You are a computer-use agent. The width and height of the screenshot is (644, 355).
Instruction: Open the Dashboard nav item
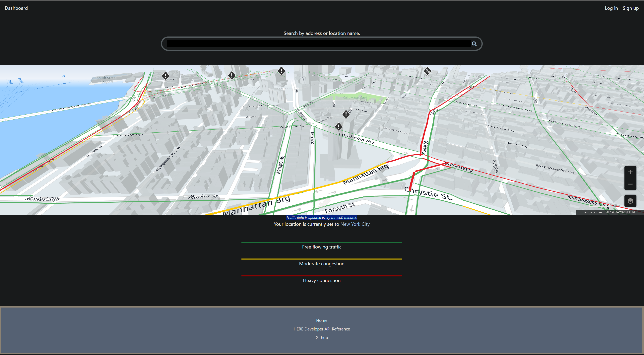[16, 8]
